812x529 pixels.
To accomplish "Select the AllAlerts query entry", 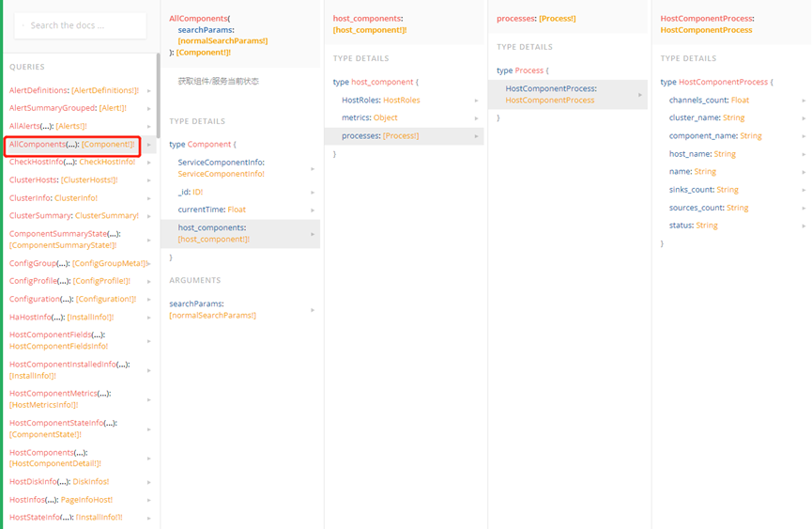I will pos(48,126).
